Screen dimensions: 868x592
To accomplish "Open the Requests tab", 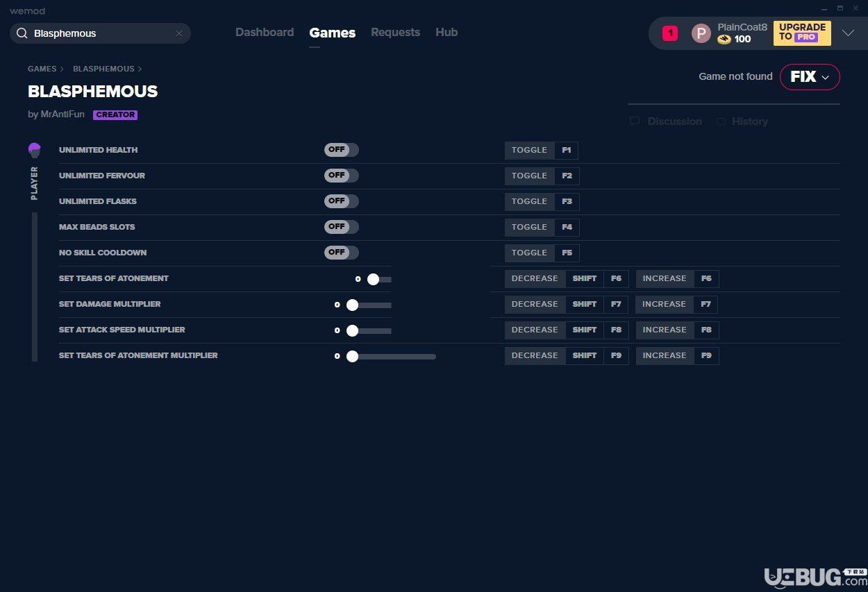I will point(395,33).
